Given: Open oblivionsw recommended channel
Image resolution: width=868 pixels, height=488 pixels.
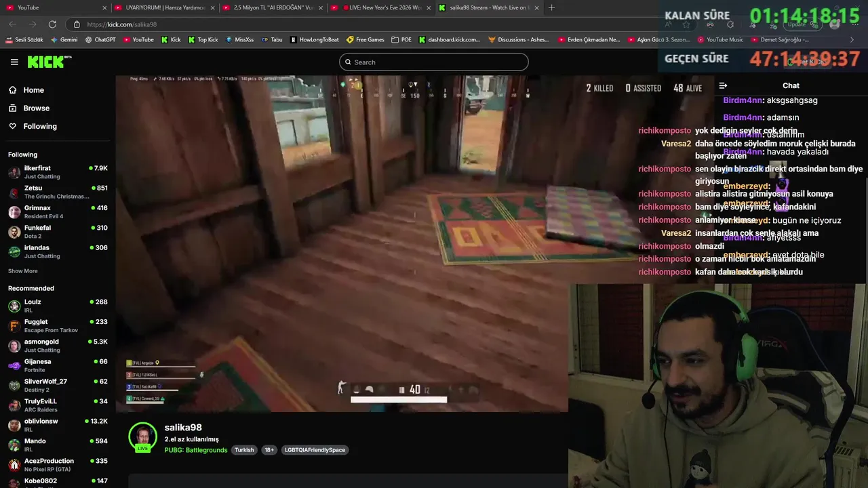Looking at the screenshot, I should tap(58, 425).
